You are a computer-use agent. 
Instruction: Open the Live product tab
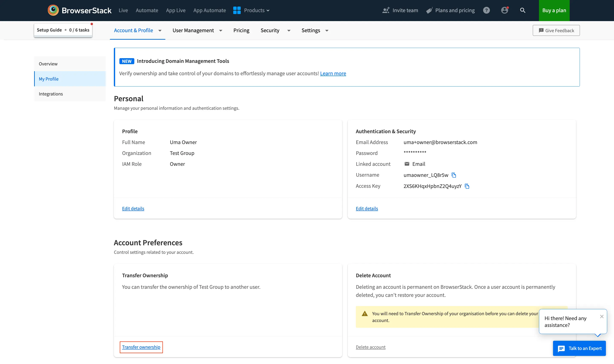pos(123,10)
